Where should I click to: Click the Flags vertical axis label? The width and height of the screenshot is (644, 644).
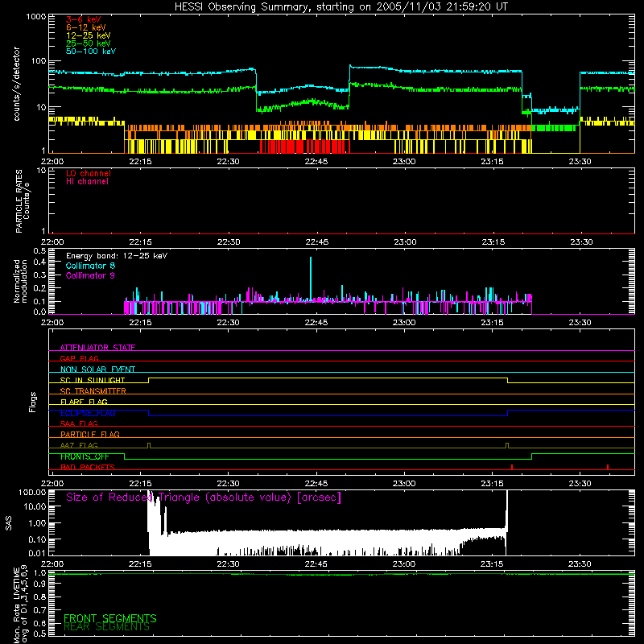[32, 402]
